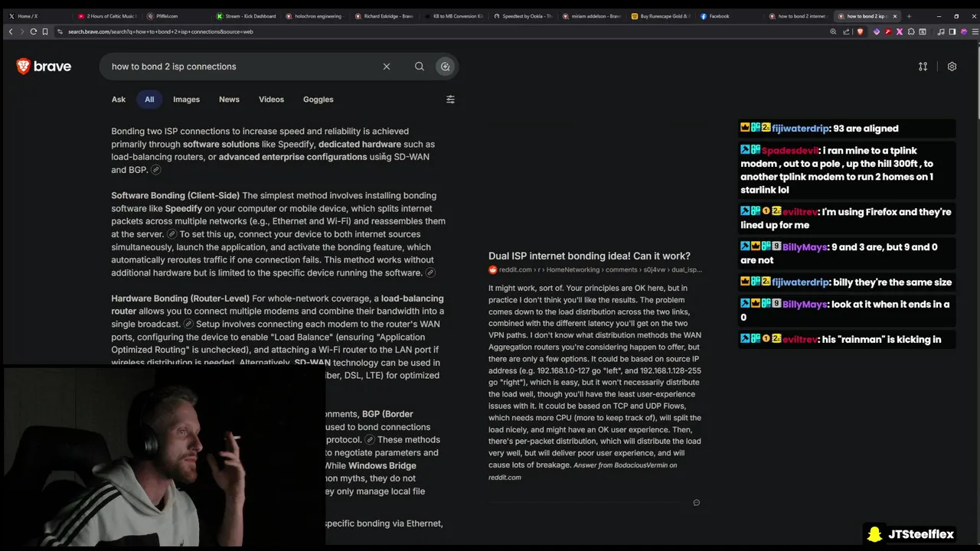This screenshot has width=980, height=551.
Task: Switch to the Speedtest by Ookla tab
Action: tap(522, 16)
